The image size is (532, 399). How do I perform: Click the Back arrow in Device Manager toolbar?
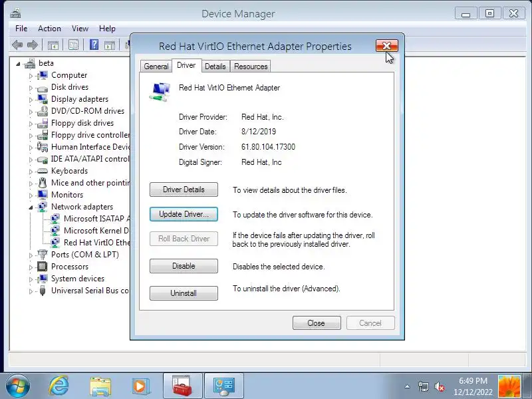tap(17, 45)
